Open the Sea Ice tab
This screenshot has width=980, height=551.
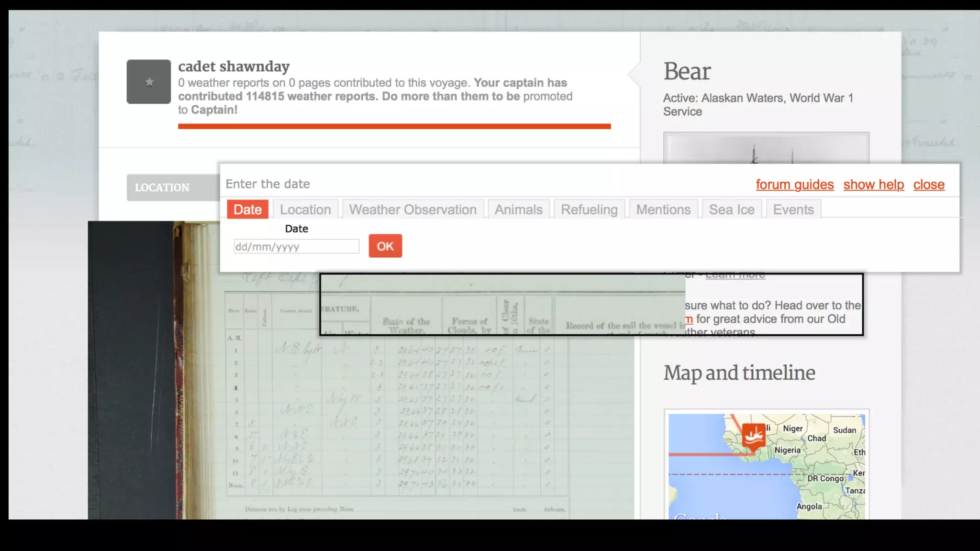click(731, 209)
